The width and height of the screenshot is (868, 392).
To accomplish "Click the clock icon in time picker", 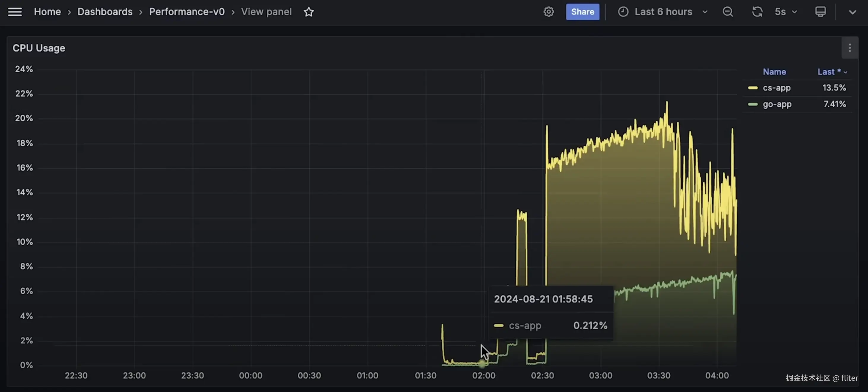I will point(623,12).
